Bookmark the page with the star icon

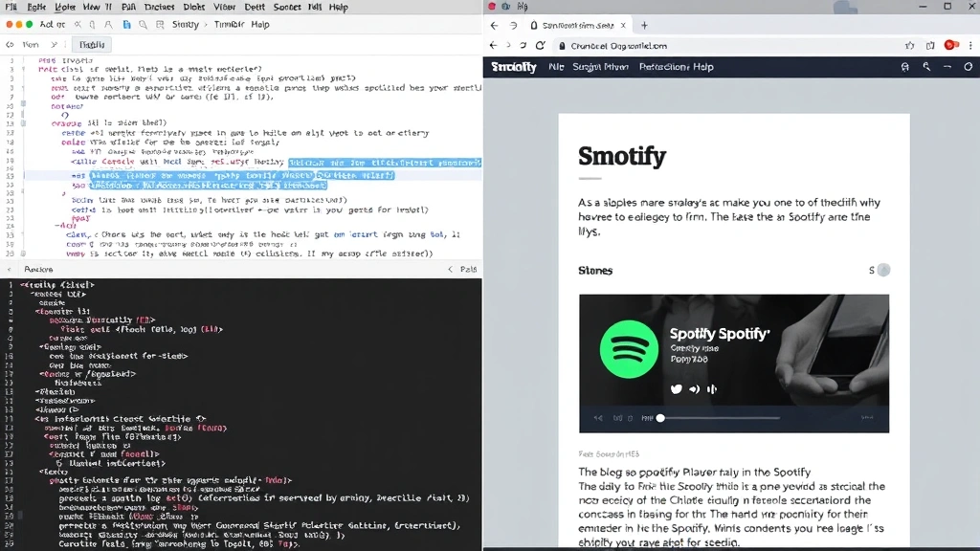tap(911, 45)
